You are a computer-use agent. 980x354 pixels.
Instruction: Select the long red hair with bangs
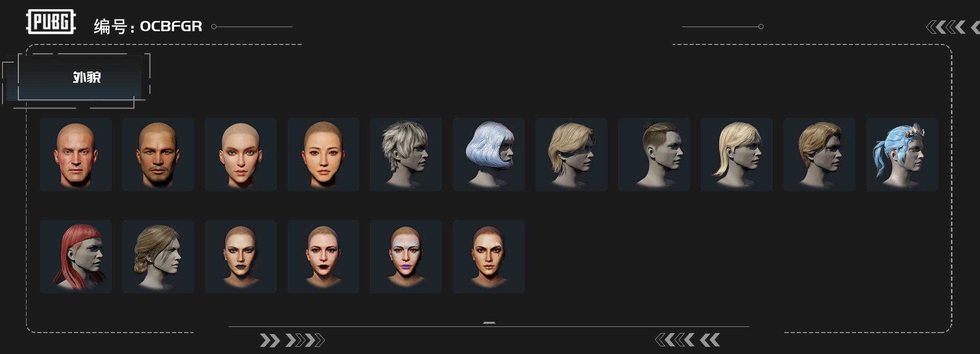[x=76, y=256]
